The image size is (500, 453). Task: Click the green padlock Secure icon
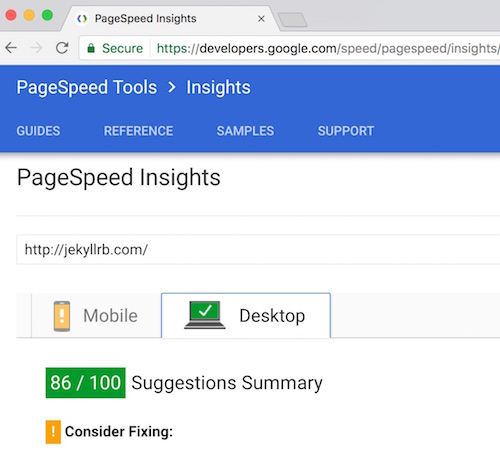(x=91, y=49)
